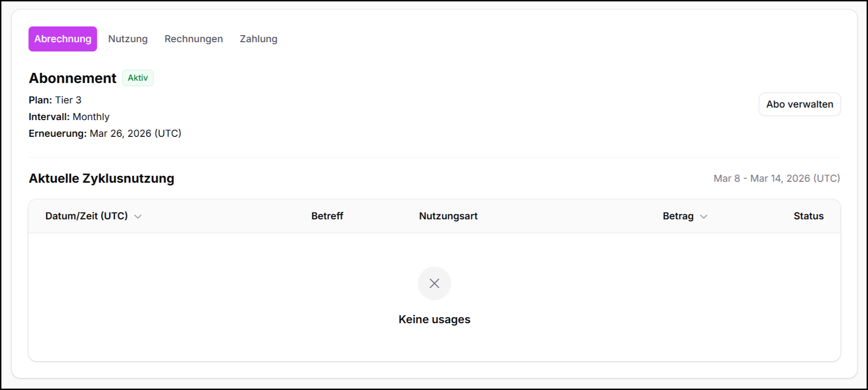Click the Plan: Tier 3 text

(55, 100)
